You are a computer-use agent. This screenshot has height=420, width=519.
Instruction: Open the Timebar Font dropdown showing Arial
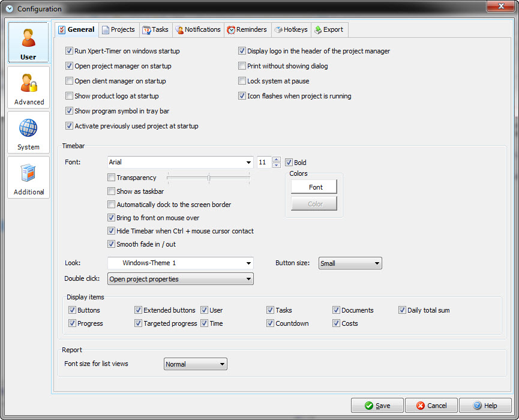click(x=181, y=162)
